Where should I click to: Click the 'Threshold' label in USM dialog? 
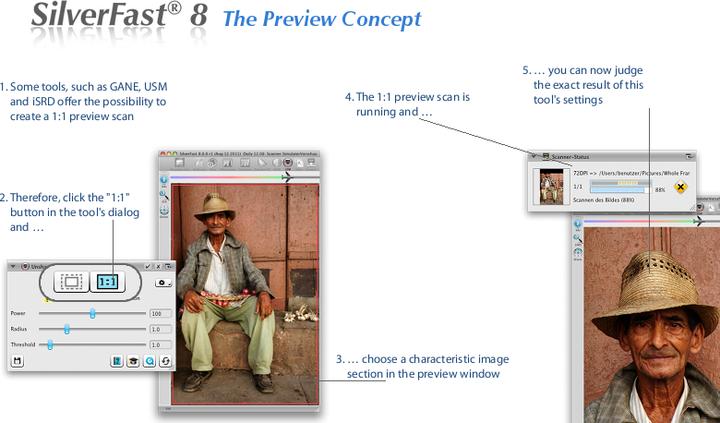coord(23,344)
